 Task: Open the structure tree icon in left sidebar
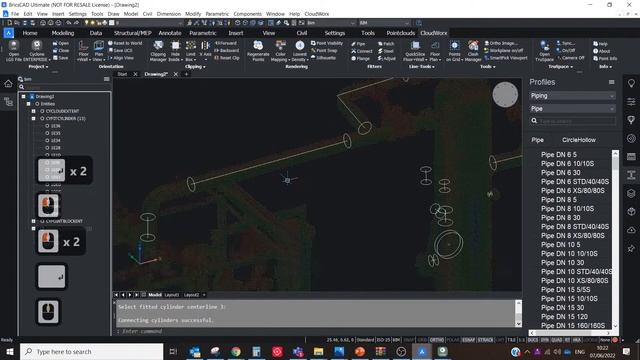pos(8,102)
